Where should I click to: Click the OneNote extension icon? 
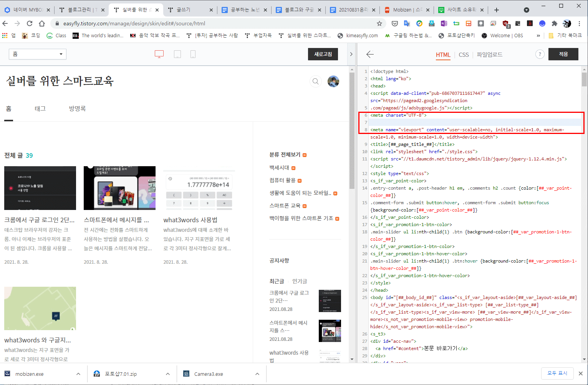[x=444, y=23]
